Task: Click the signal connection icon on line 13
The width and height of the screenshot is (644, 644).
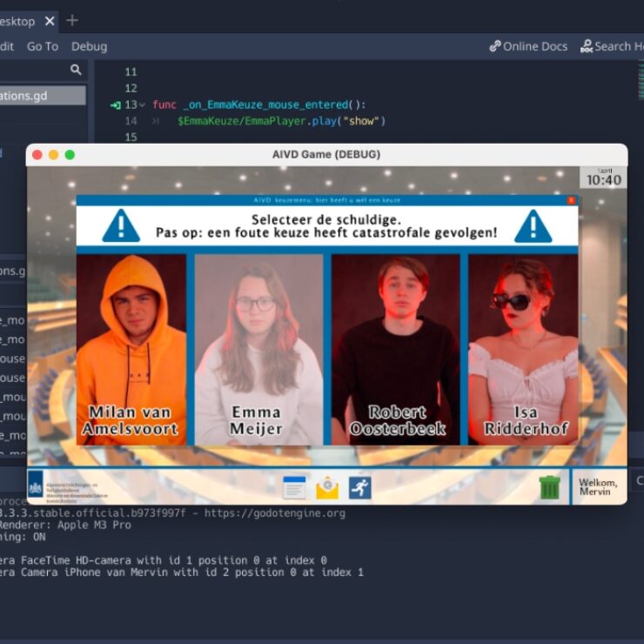Action: coord(116,104)
